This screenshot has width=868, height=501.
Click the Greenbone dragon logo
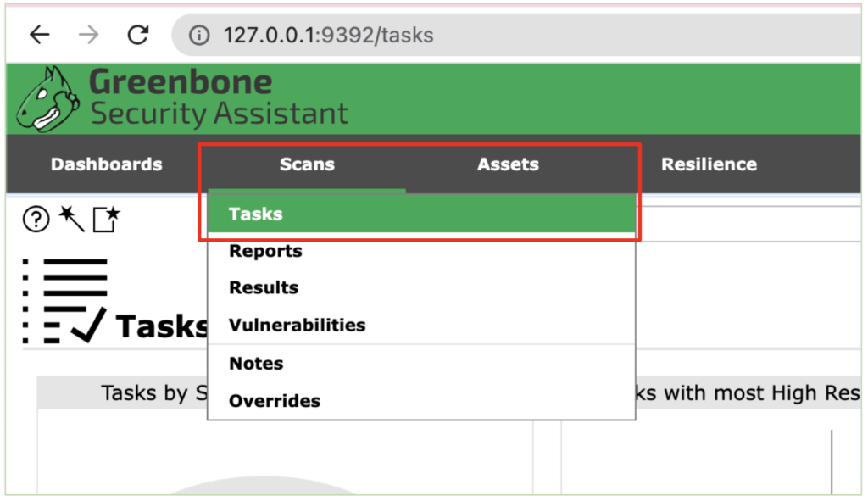click(x=47, y=100)
